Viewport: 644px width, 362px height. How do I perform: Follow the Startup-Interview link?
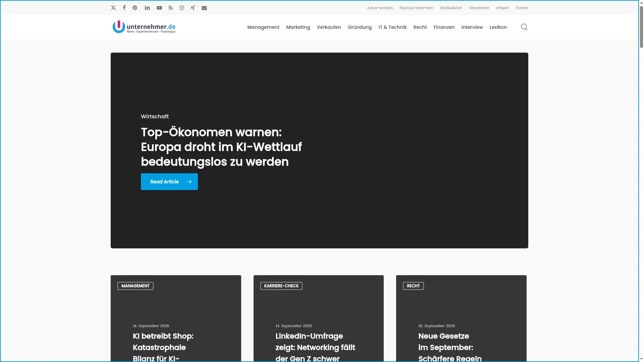(416, 8)
